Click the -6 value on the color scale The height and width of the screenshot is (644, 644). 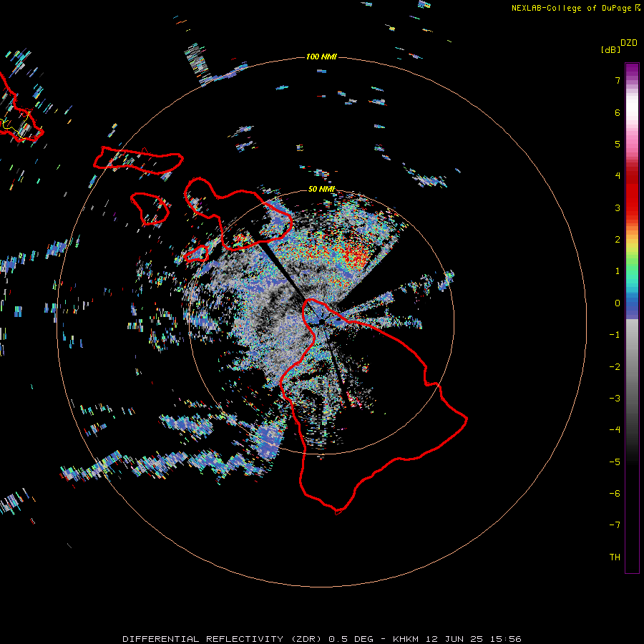point(615,494)
